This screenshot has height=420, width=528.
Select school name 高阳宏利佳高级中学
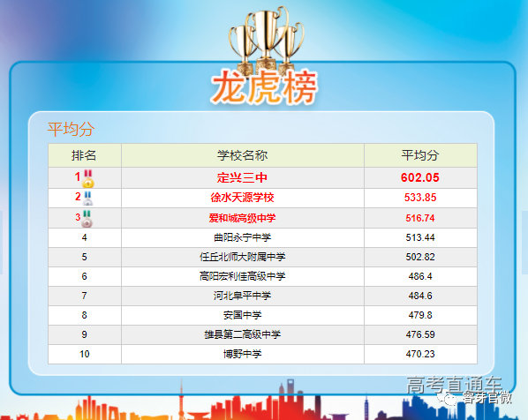[x=243, y=277]
